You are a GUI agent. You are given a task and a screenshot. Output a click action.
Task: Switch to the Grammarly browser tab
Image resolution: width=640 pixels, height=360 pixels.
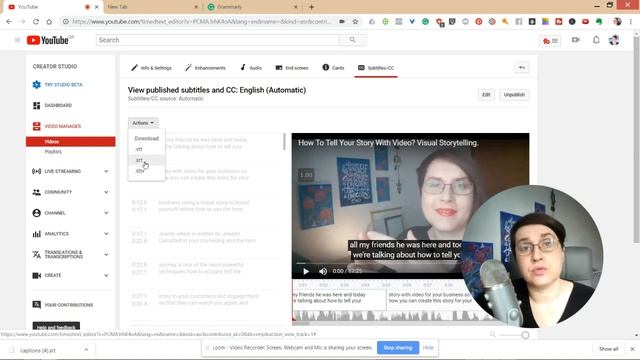point(253,7)
